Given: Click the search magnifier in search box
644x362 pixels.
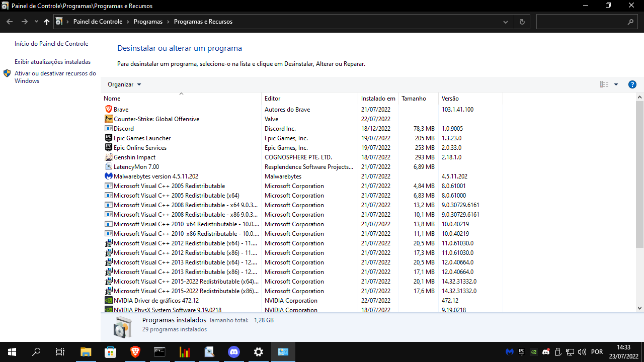Looking at the screenshot, I should (x=631, y=22).
